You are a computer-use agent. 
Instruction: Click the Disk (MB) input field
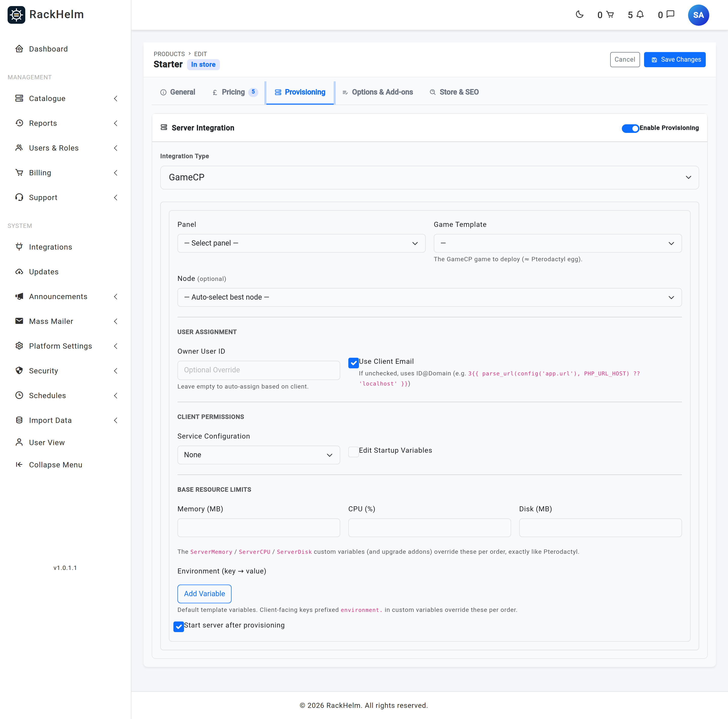tap(600, 528)
